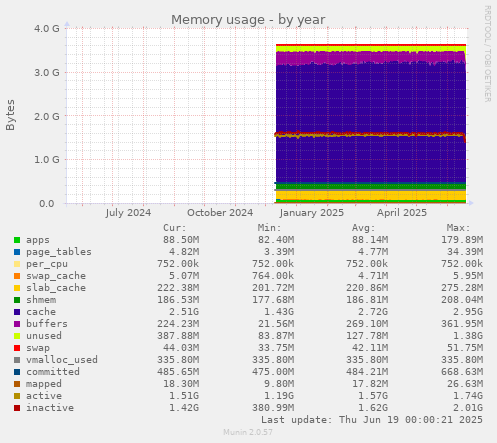Click the Last update timestamp line

(x=372, y=420)
